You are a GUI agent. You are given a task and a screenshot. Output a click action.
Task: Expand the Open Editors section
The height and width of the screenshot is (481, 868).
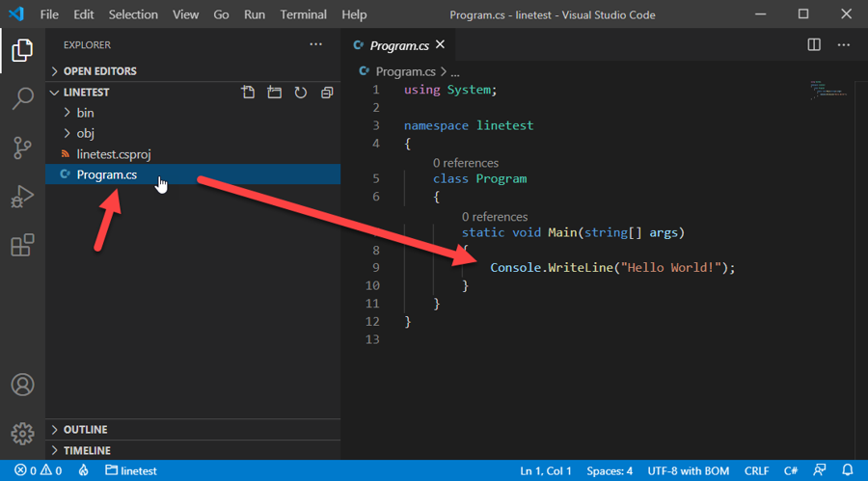coord(99,71)
